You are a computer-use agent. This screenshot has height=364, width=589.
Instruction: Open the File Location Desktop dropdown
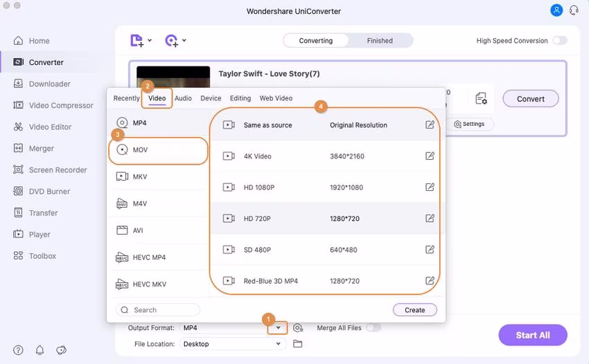pyautogui.click(x=233, y=344)
